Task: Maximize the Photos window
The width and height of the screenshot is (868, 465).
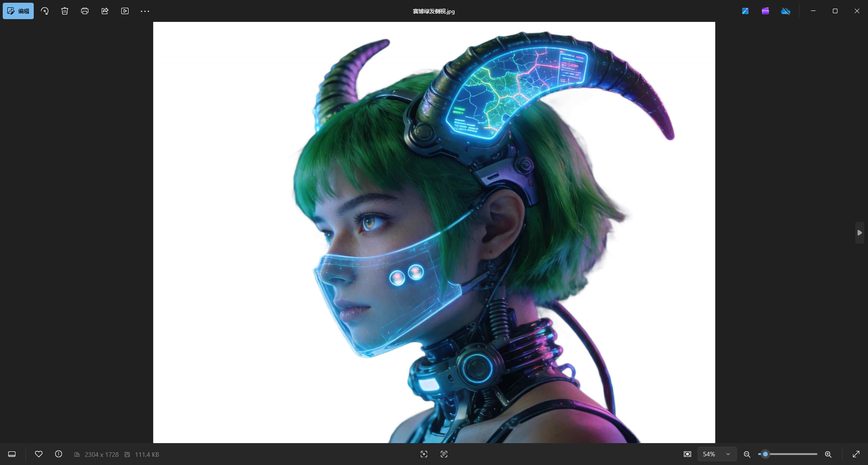Action: 835,11
